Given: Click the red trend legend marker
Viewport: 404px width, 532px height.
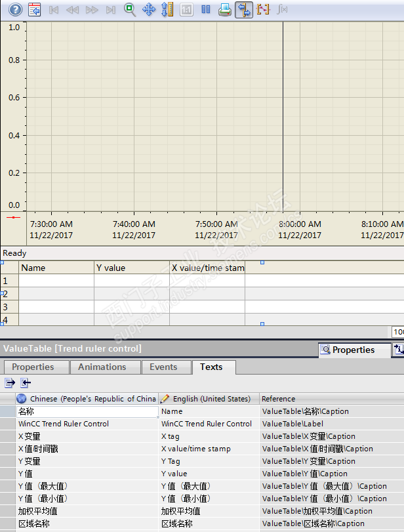Looking at the screenshot, I should (14, 217).
